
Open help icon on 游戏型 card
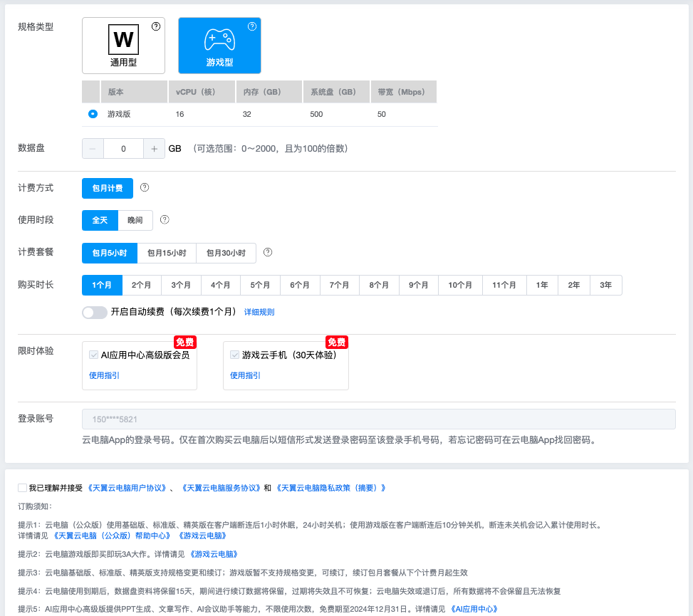click(252, 26)
